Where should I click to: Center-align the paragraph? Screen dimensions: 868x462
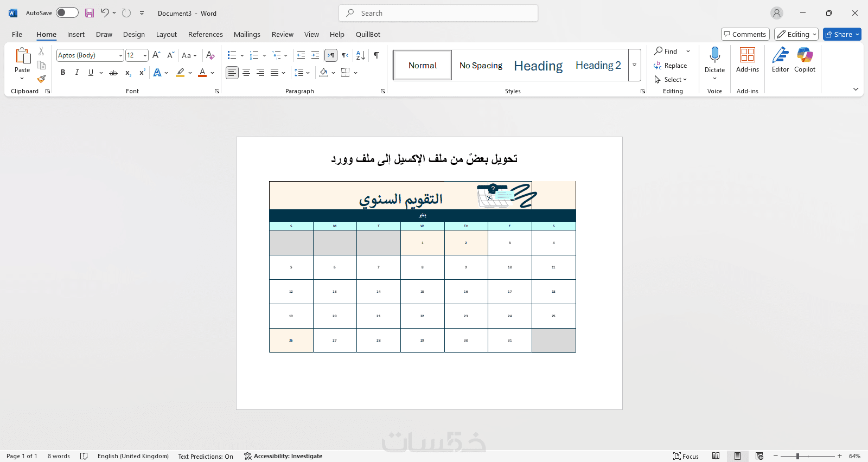tap(246, 73)
